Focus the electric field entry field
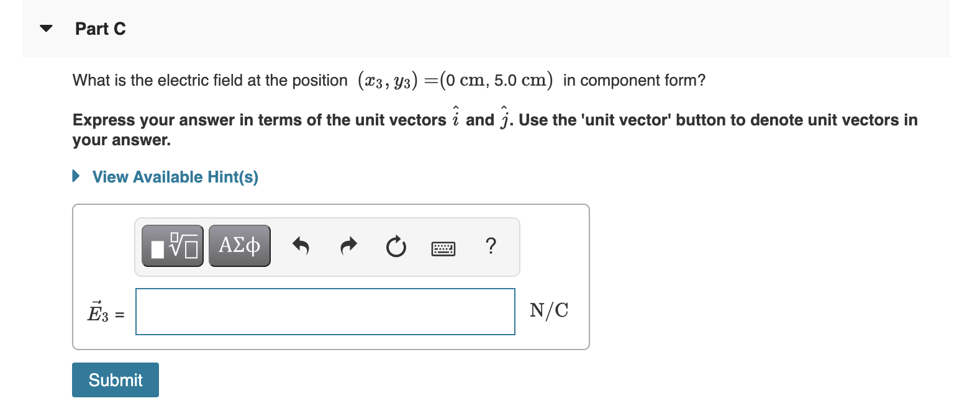This screenshot has height=406, width=980. tap(325, 311)
